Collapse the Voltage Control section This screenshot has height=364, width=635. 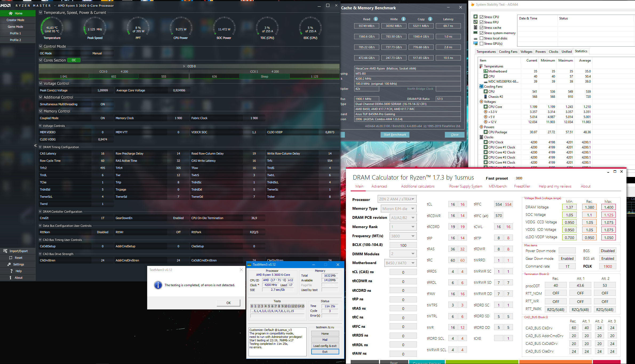tap(41, 83)
